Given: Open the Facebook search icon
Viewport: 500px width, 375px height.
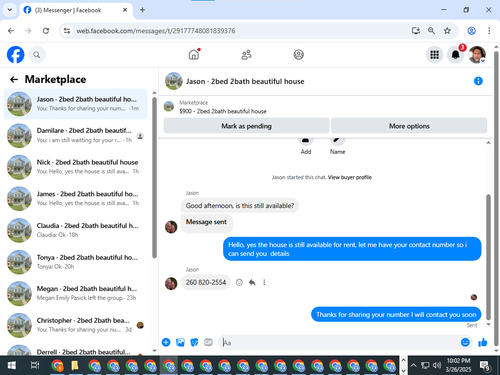Looking at the screenshot, I should tap(37, 55).
